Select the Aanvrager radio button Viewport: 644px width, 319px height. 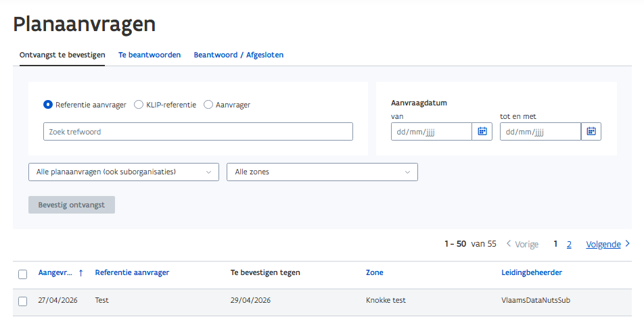click(208, 105)
